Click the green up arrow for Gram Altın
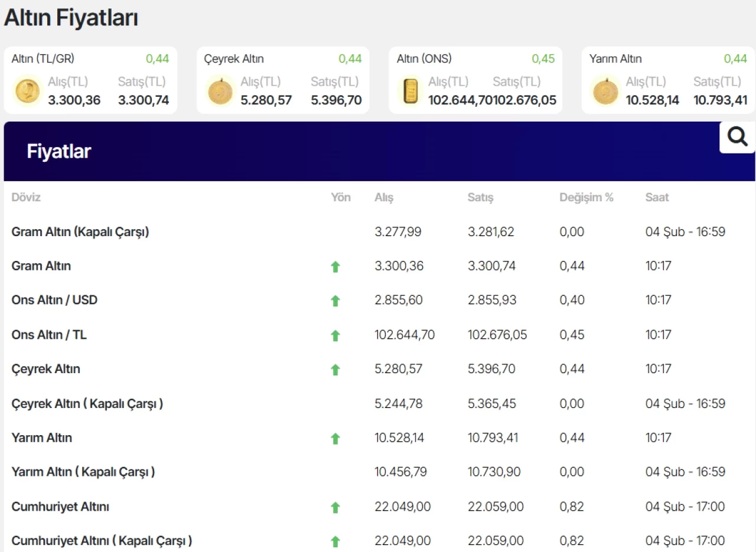Viewport: 756px width, 552px height. (335, 267)
